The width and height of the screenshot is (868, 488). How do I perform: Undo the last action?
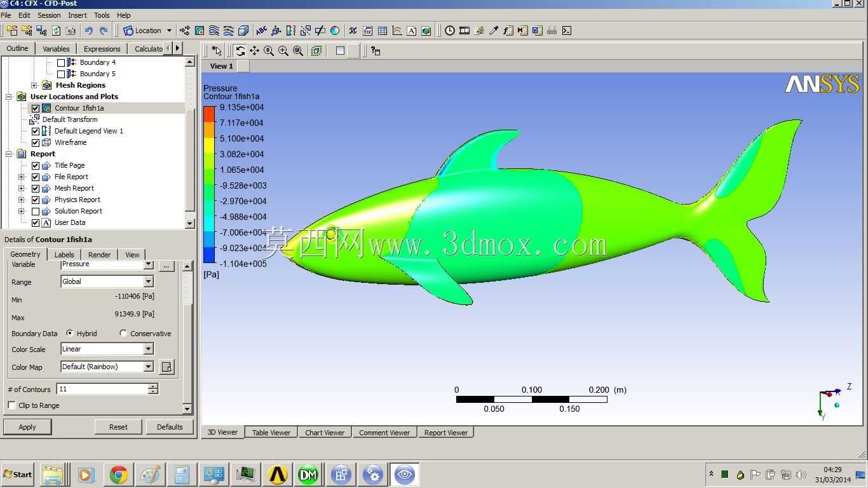89,30
